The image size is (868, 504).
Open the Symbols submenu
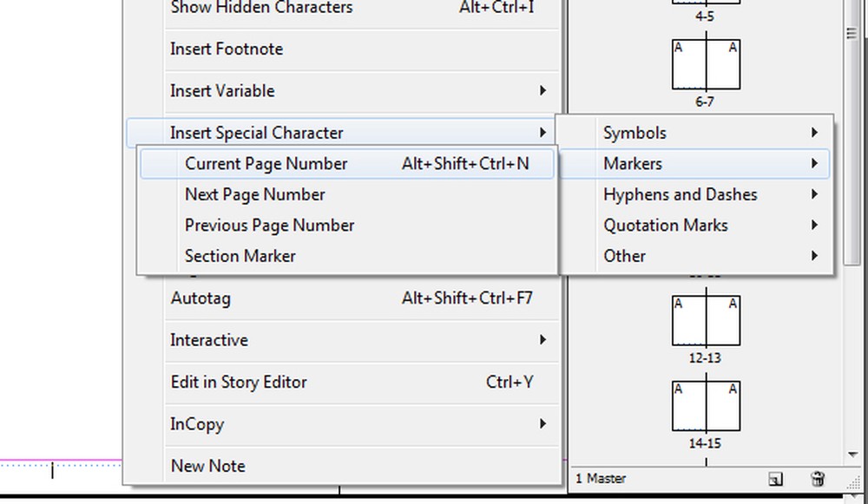(x=635, y=133)
